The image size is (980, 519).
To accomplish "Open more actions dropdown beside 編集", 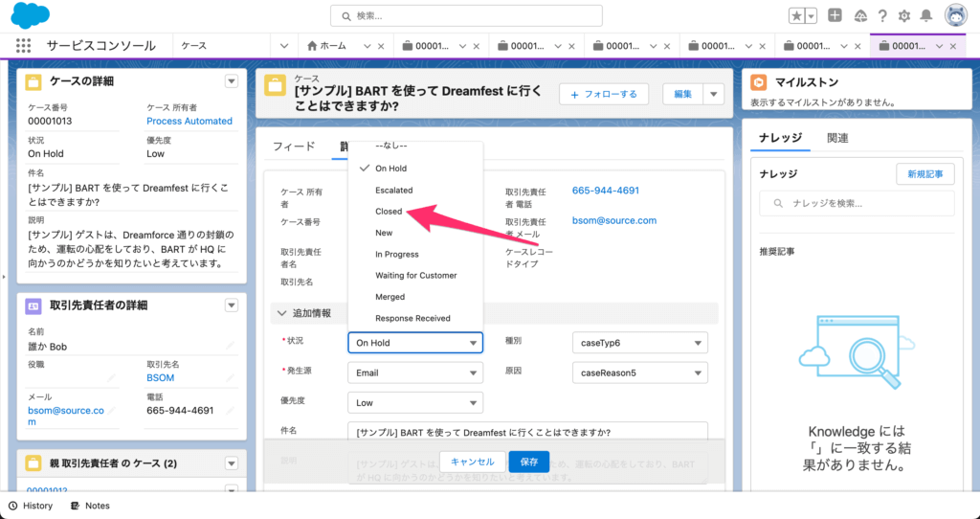I will [x=713, y=94].
